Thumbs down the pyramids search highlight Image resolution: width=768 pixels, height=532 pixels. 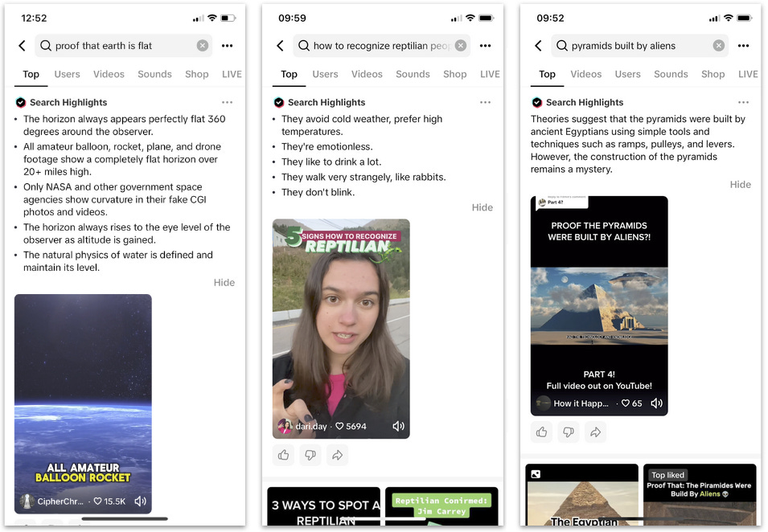(569, 432)
